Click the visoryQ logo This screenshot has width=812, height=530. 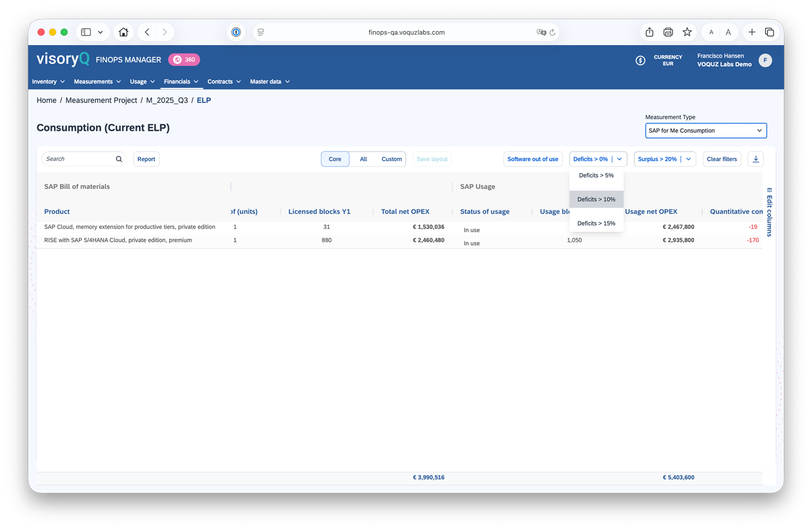63,59
